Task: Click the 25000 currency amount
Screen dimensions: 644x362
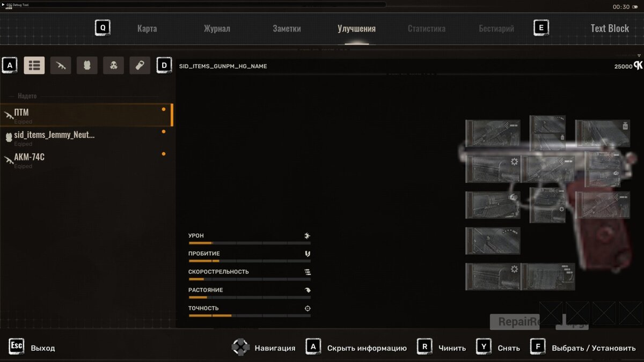Action: [x=623, y=66]
